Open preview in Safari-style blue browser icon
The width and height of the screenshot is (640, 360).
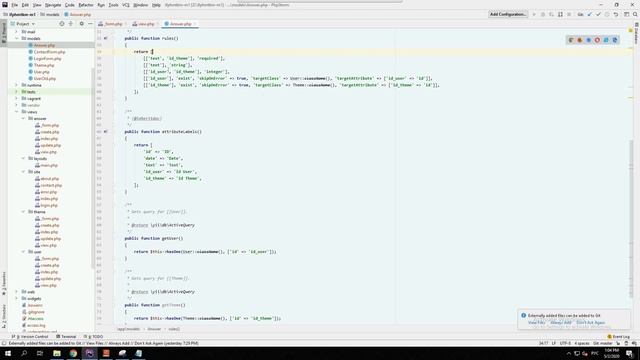point(589,40)
